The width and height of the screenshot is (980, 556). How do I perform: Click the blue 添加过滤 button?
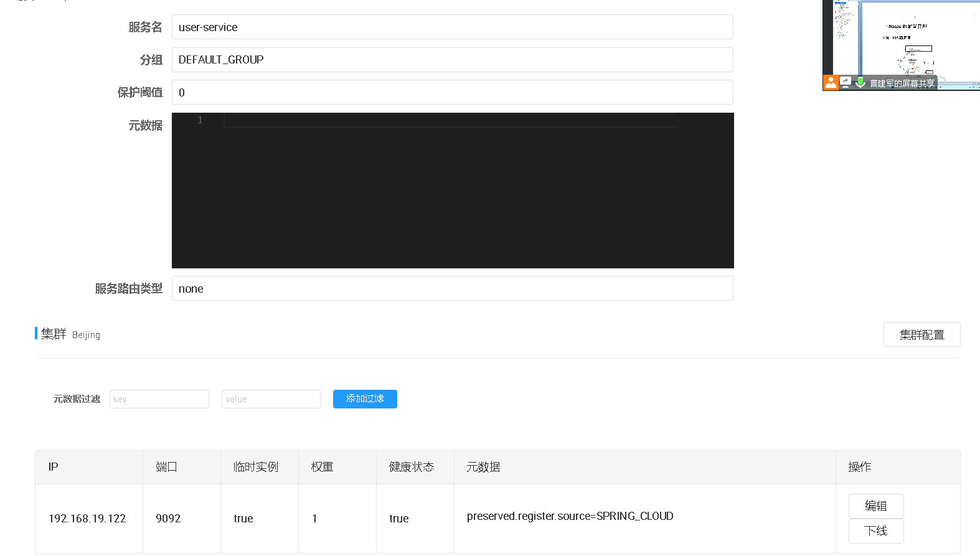(x=365, y=399)
